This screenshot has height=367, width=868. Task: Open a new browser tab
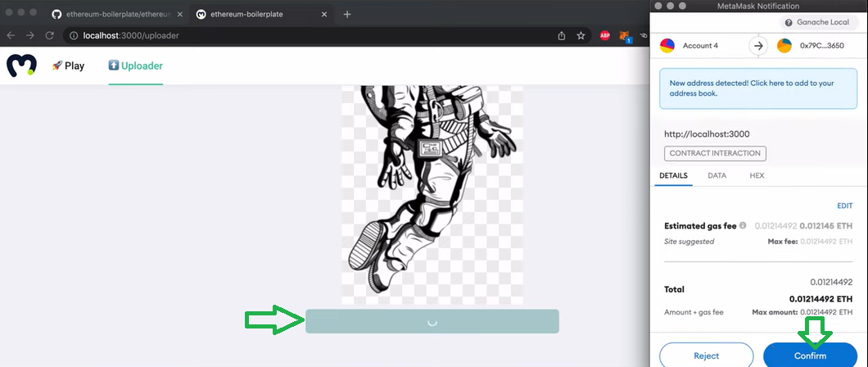click(x=347, y=14)
